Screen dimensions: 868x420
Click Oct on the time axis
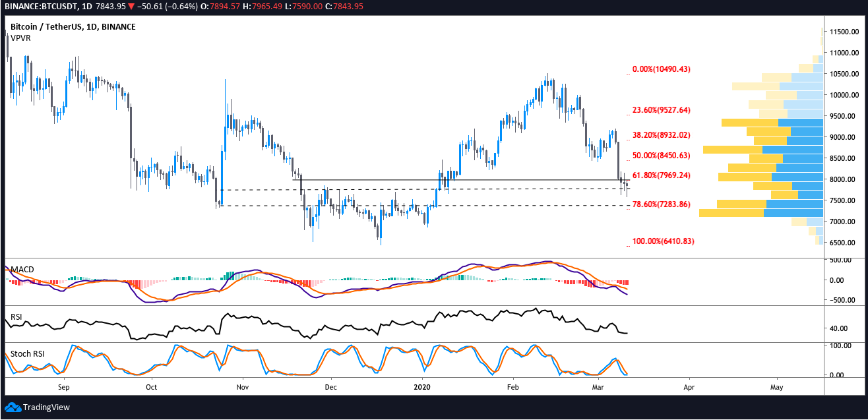[151, 388]
